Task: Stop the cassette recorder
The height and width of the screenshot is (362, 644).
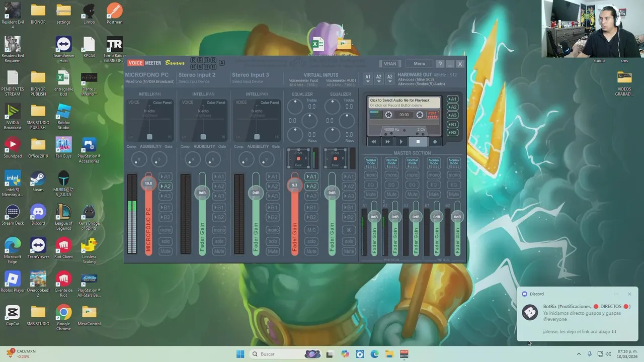Action: click(x=418, y=142)
